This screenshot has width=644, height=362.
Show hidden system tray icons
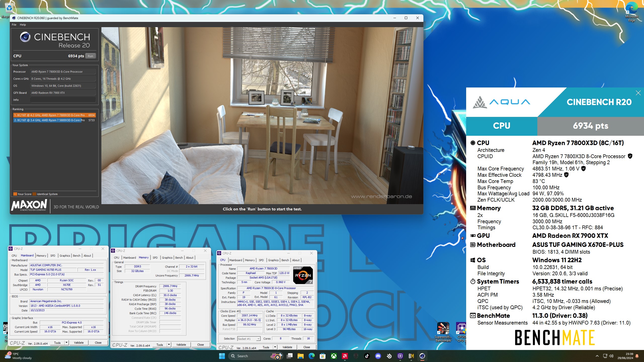(x=597, y=356)
